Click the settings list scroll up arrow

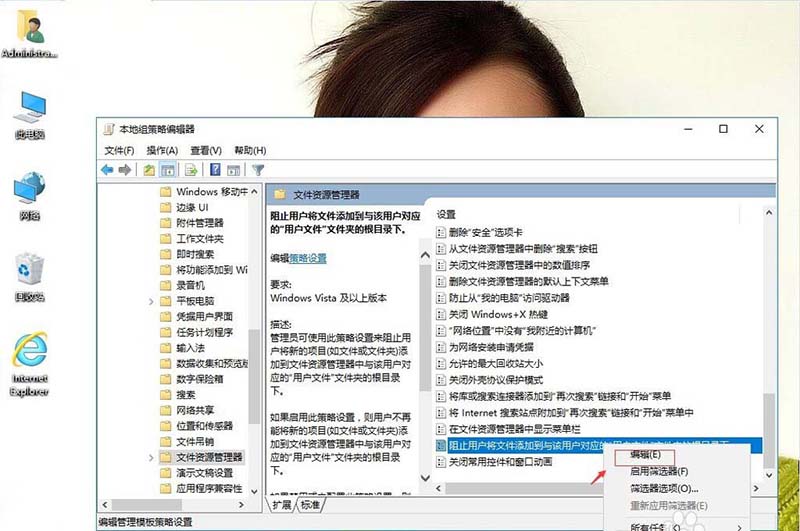pos(769,212)
